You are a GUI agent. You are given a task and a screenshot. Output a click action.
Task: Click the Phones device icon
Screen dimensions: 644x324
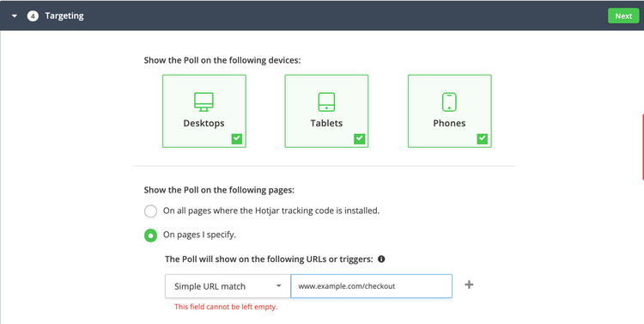pyautogui.click(x=449, y=101)
